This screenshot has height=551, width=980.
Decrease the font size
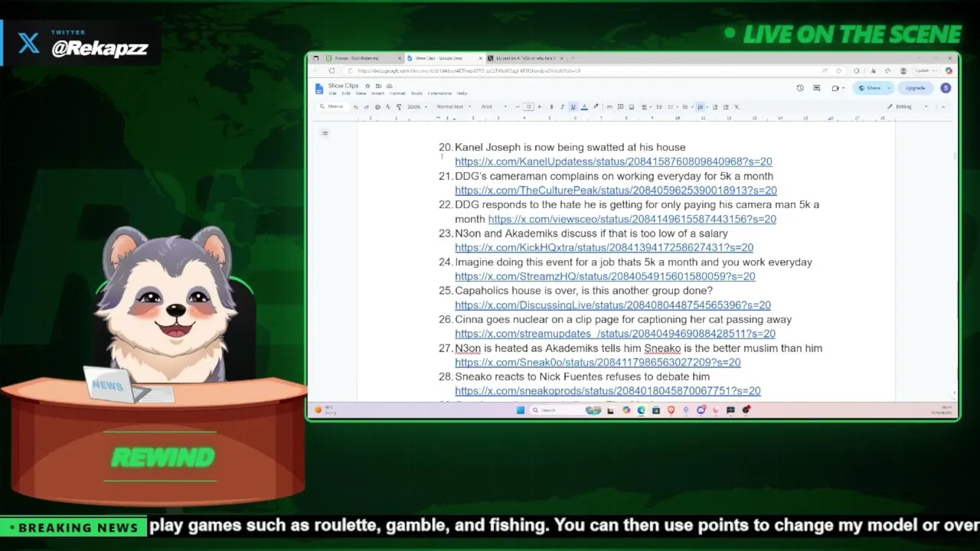coord(518,107)
